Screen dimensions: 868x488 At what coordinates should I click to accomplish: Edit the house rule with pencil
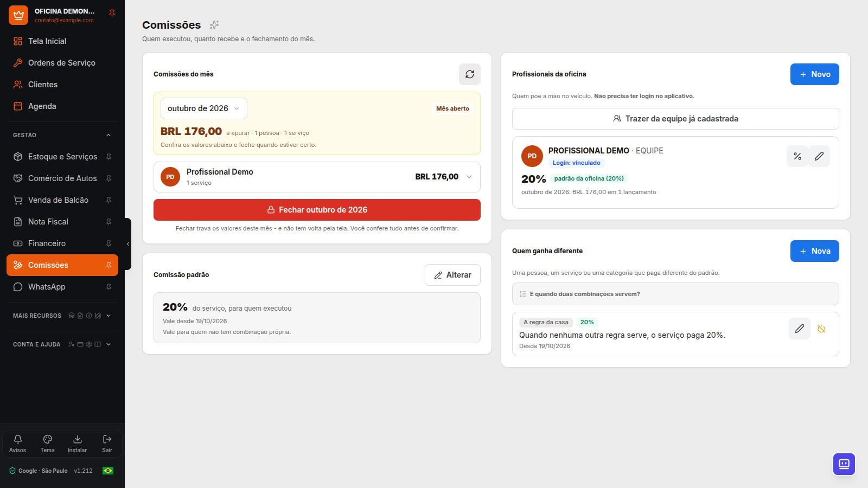coord(800,329)
